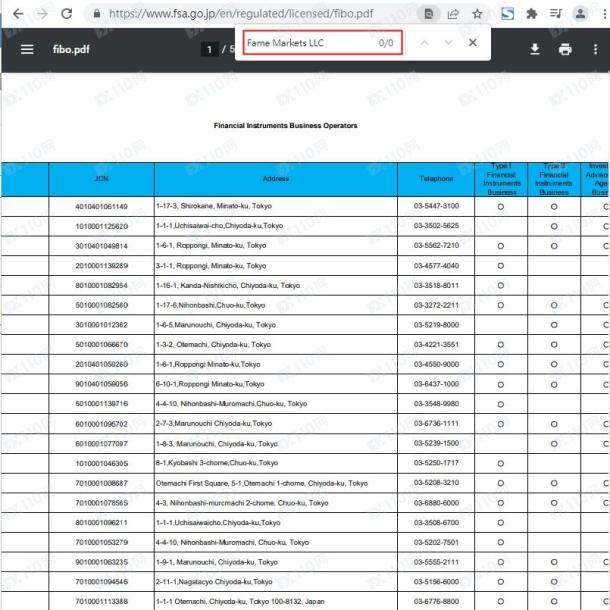This screenshot has height=610, width=610.
Task: Select telephone 03-5447-3100
Action: pos(436,206)
